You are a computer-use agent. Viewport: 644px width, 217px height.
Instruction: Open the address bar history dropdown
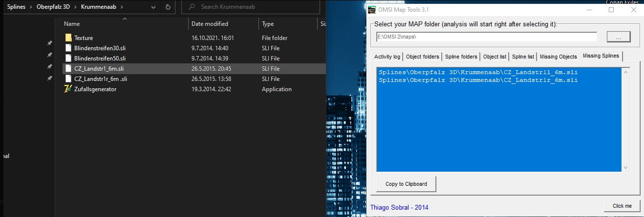(x=154, y=7)
